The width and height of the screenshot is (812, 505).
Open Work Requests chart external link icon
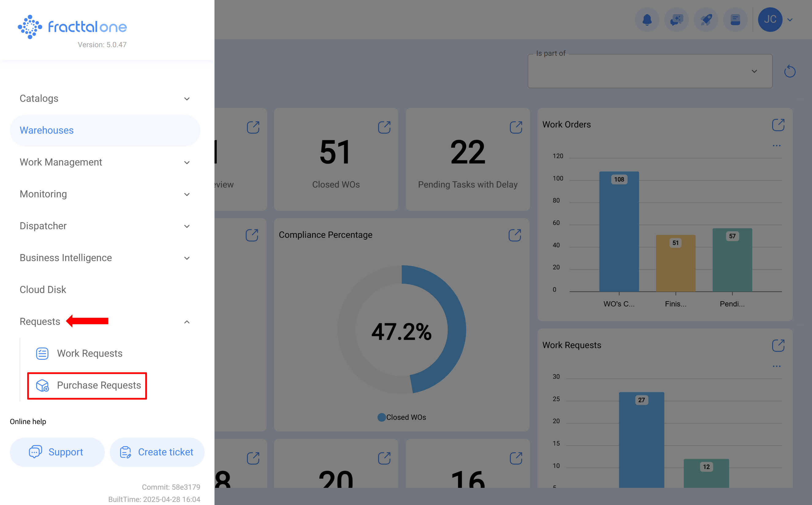click(778, 346)
